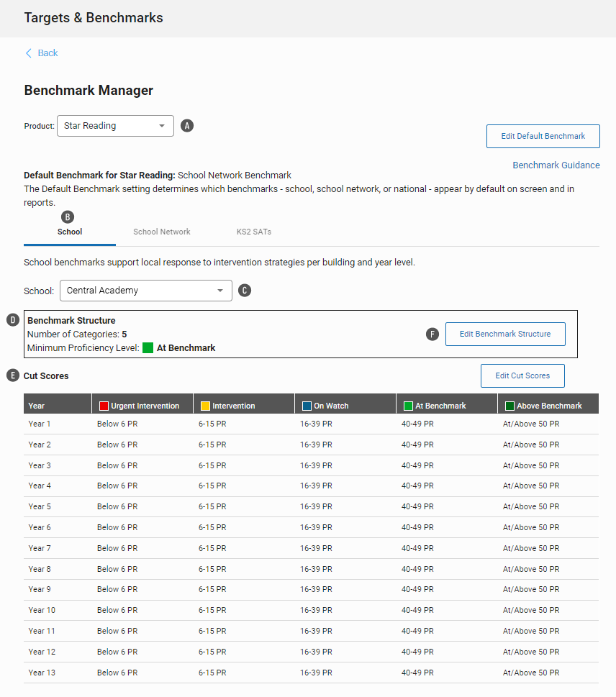This screenshot has height=697, width=616.
Task: Click Year 5 'At/Above 50 PR' cell
Action: pos(531,507)
